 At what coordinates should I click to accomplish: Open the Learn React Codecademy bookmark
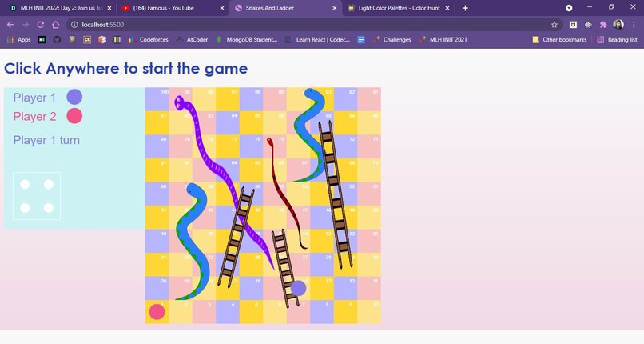coord(317,40)
